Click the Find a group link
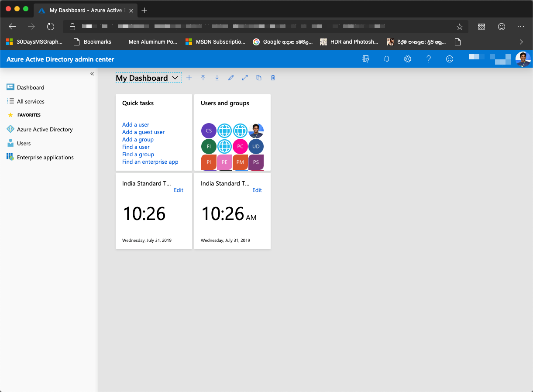The width and height of the screenshot is (533, 392). pos(138,155)
